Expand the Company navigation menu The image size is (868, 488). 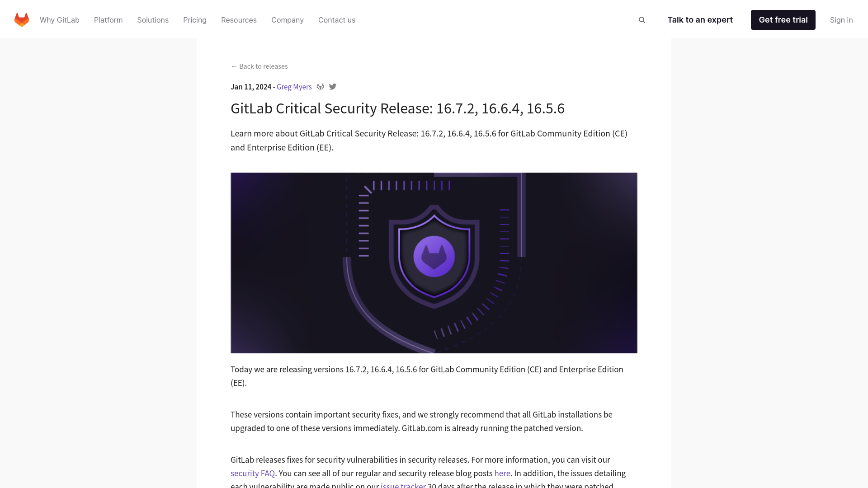pyautogui.click(x=288, y=20)
